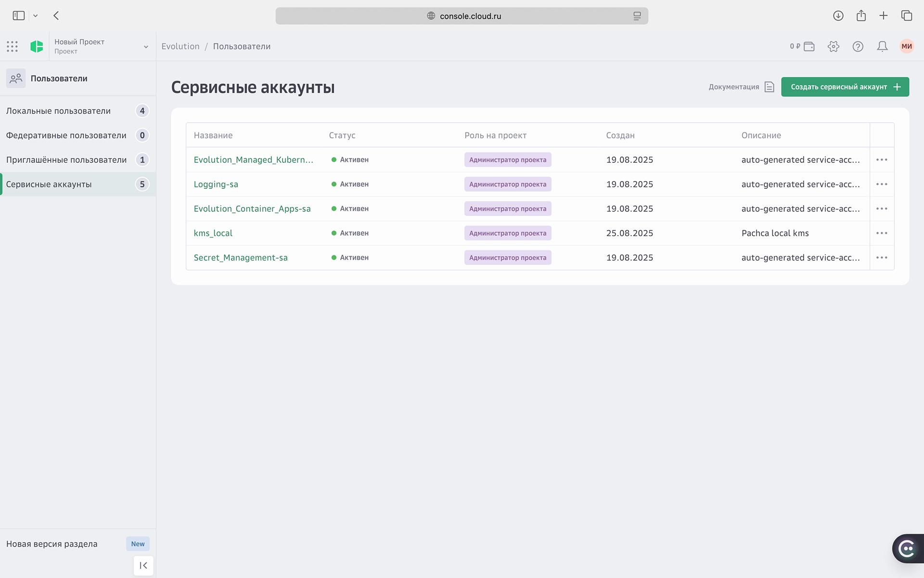Open Evolution_Container_Apps-sa account link
Viewport: 924px width, 578px height.
click(x=252, y=209)
